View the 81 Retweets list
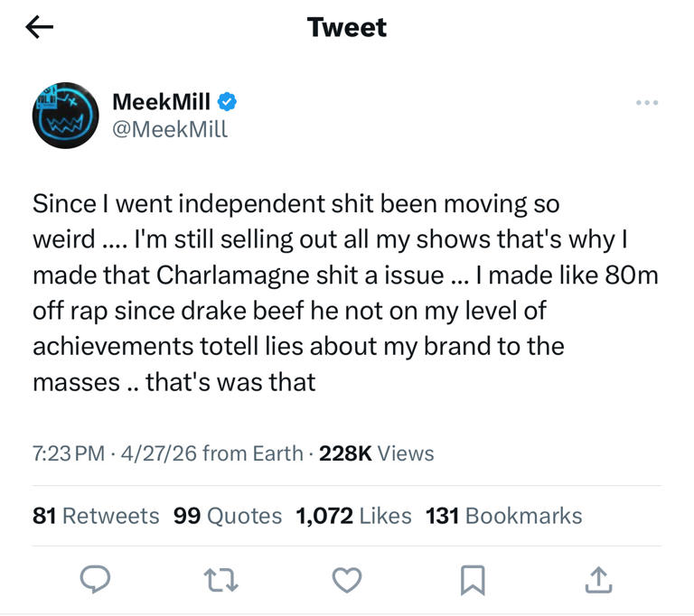 96,516
